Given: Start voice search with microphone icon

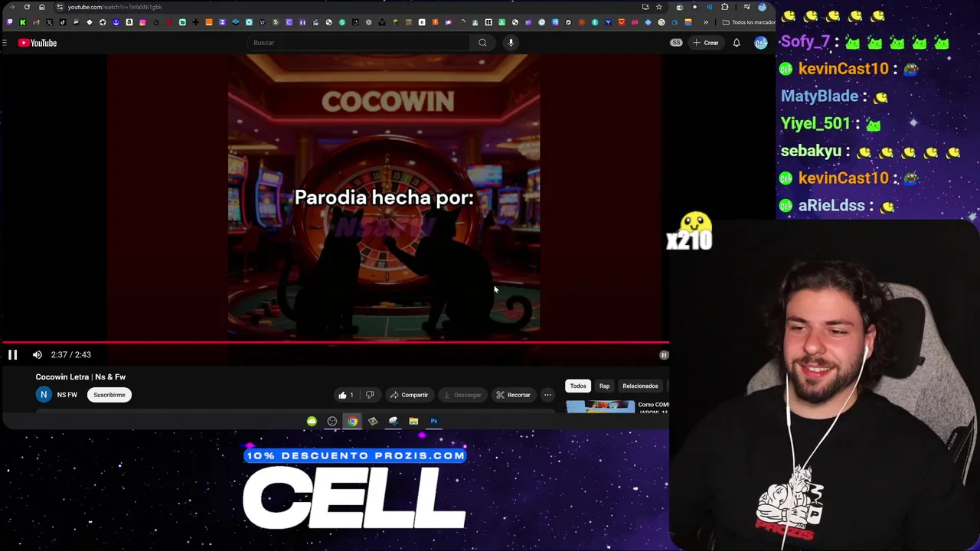Looking at the screenshot, I should click(x=511, y=43).
